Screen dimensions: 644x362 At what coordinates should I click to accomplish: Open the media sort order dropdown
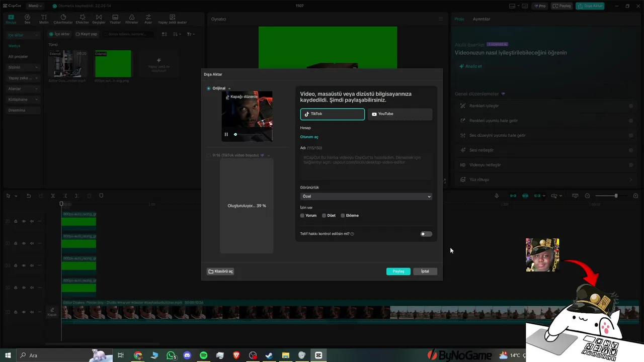[x=177, y=34]
